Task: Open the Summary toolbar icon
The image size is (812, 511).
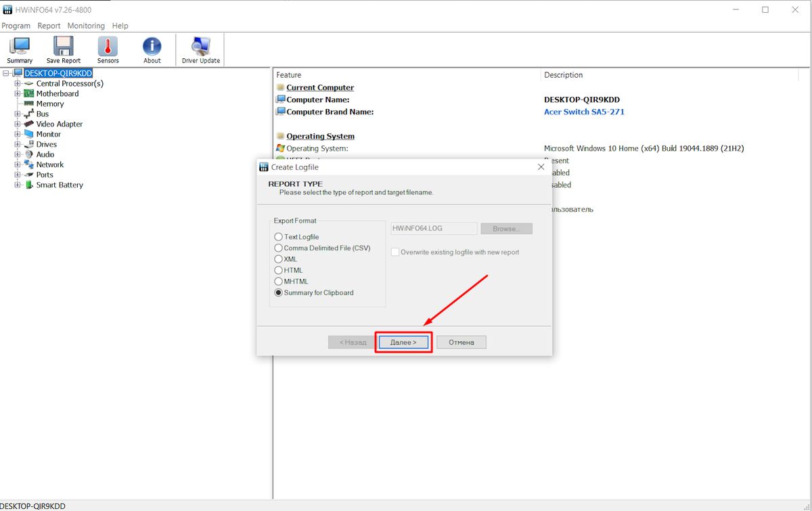Action: pyautogui.click(x=20, y=47)
